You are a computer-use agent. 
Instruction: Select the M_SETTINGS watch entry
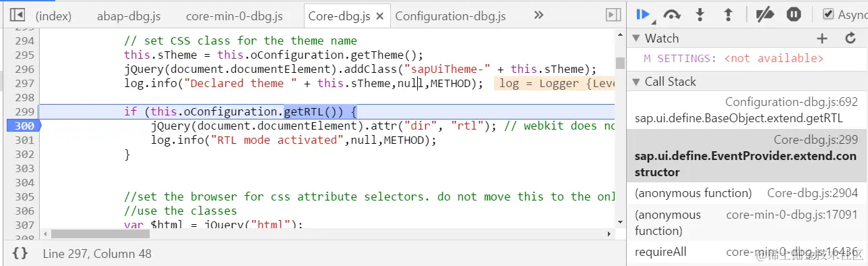733,59
